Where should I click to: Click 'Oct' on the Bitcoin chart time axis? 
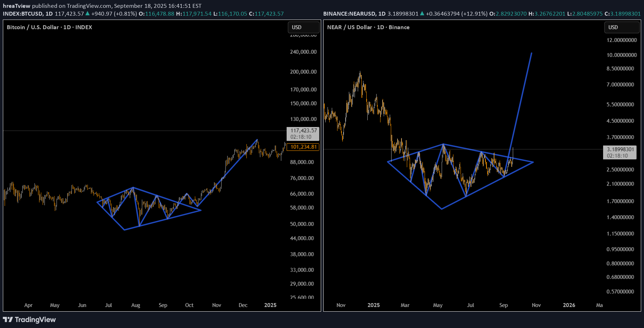[x=190, y=305]
